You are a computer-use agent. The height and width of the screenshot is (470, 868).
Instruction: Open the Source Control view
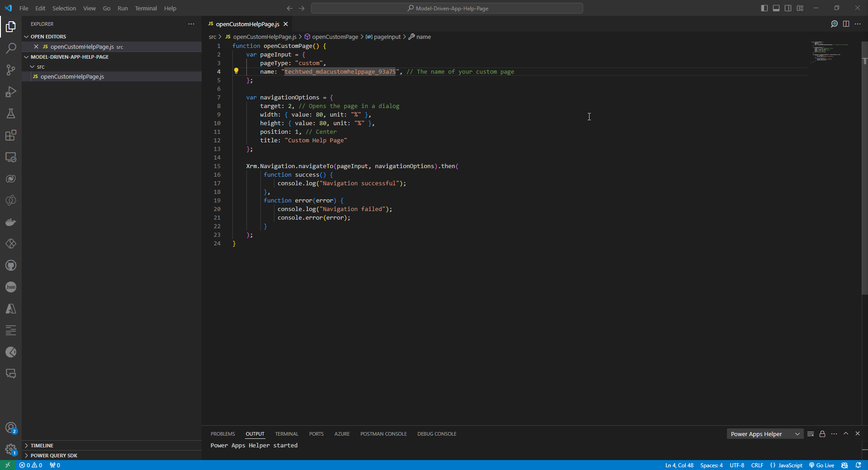(11, 70)
